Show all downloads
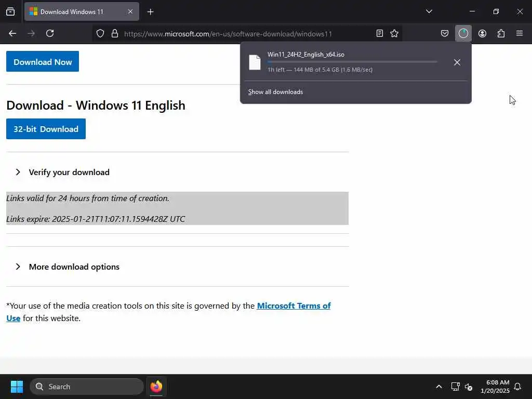Viewport: 532px width, 399px height. (x=275, y=92)
